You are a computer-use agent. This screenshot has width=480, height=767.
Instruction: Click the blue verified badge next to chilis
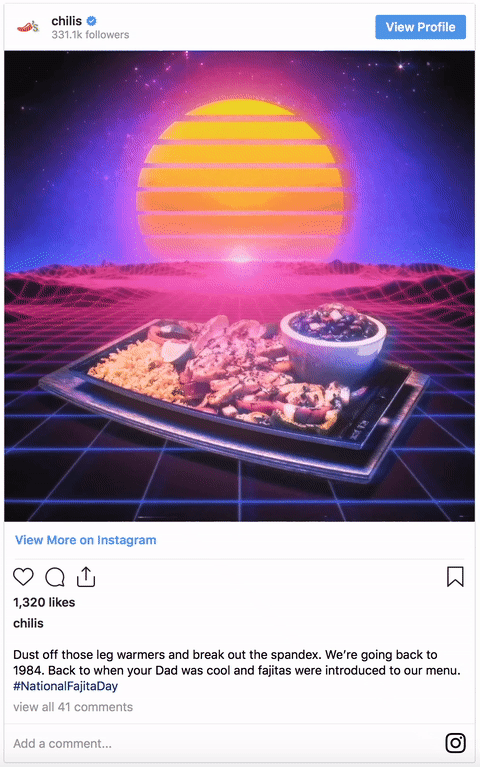(91, 21)
